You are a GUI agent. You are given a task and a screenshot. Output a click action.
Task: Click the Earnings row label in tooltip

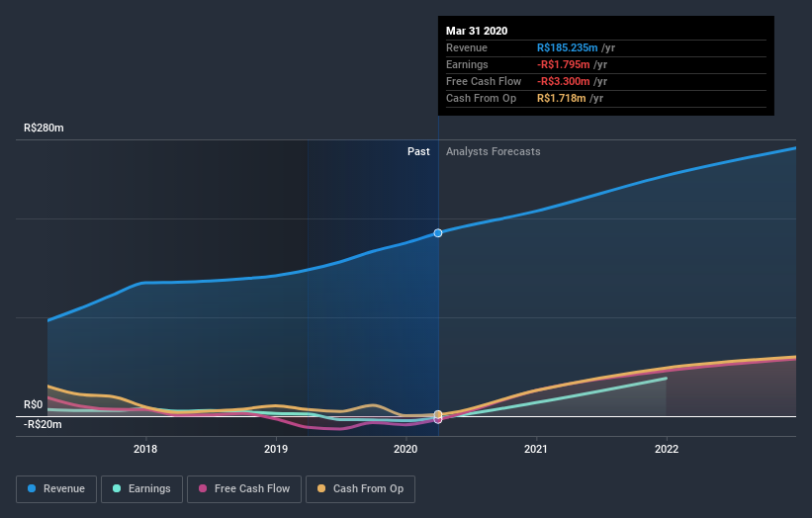point(467,64)
